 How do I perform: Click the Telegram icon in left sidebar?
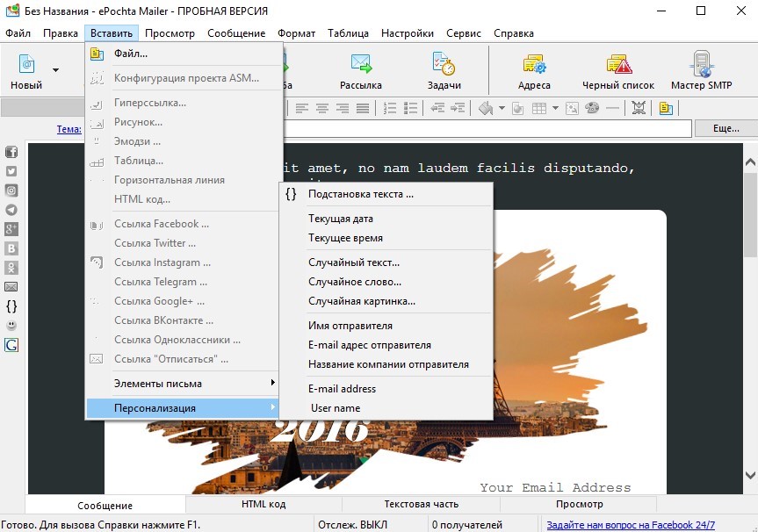(11, 210)
